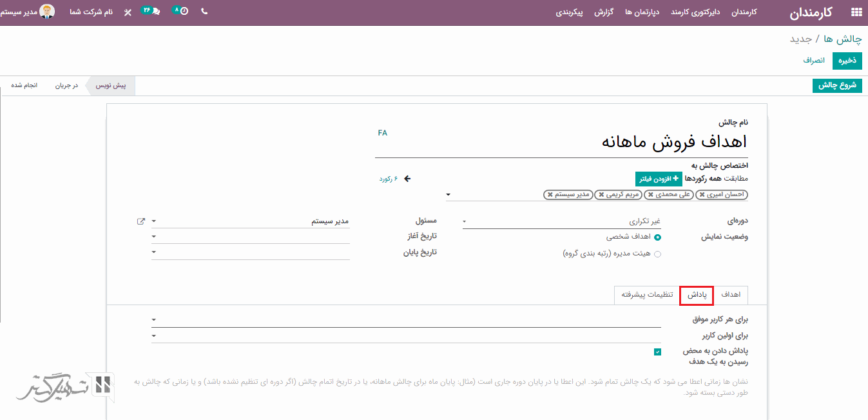Click the افزودن فیلتر button
868x420 pixels.
pos(658,179)
